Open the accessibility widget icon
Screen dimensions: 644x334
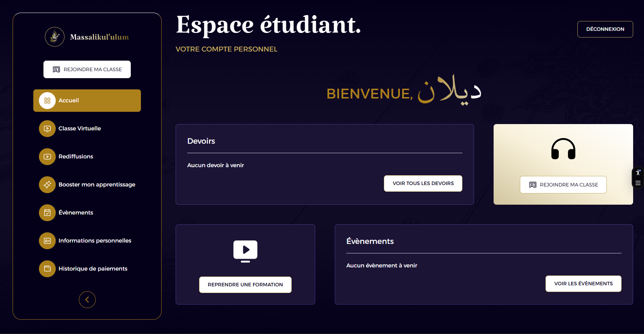pos(638,172)
